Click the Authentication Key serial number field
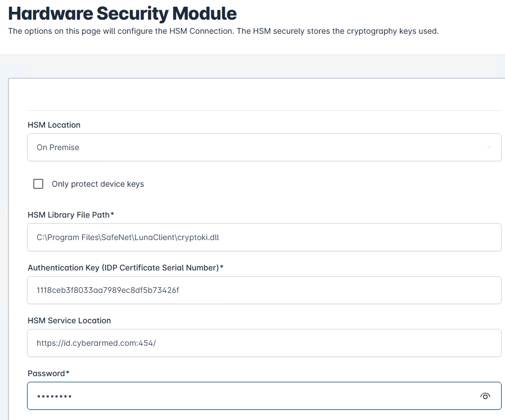Screen dimensions: 505x420 (264, 290)
